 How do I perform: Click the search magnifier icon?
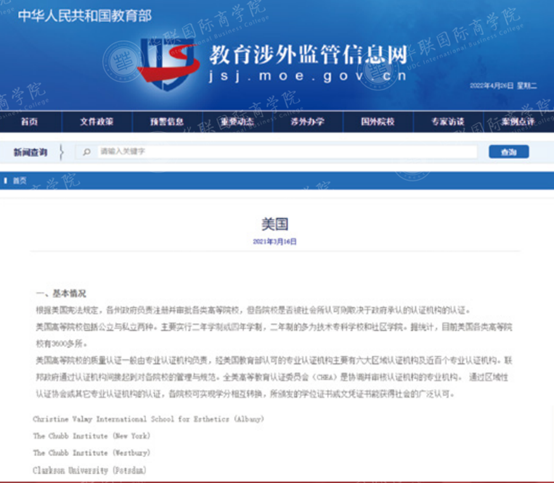point(87,152)
